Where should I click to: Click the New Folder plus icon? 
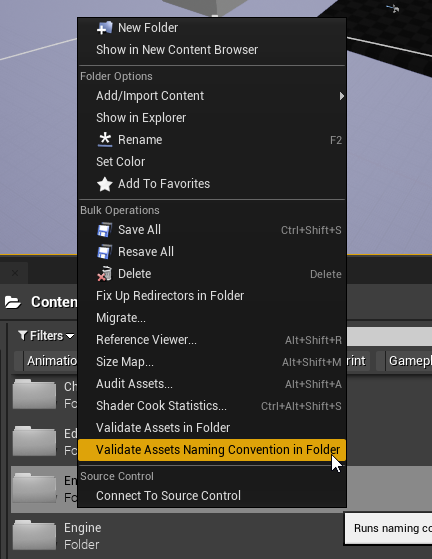click(104, 28)
